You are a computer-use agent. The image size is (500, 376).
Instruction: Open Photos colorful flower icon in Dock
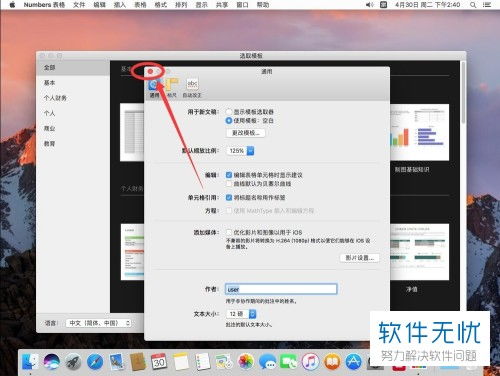(245, 361)
